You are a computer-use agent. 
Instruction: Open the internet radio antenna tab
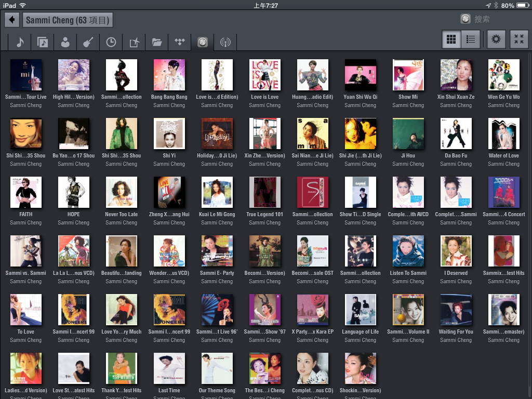[225, 42]
